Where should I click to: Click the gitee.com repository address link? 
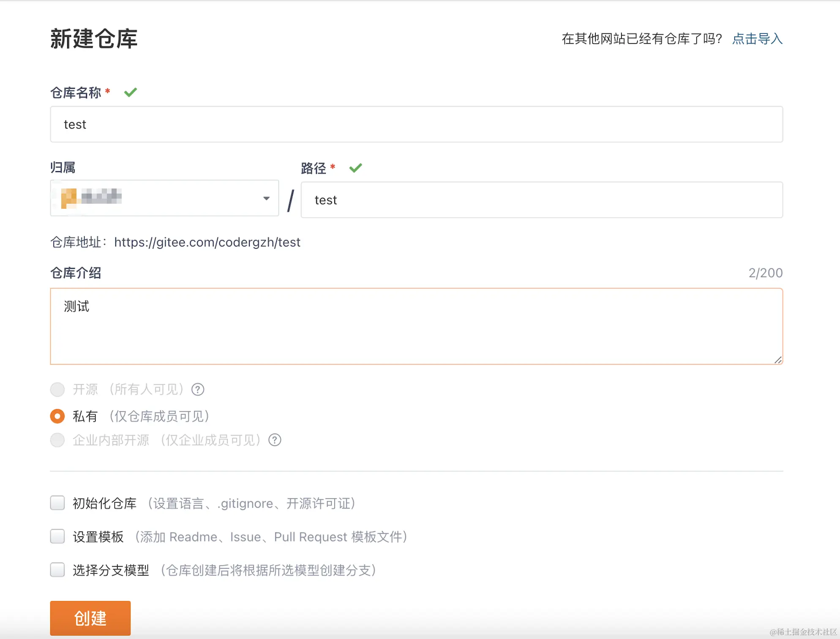click(x=207, y=242)
